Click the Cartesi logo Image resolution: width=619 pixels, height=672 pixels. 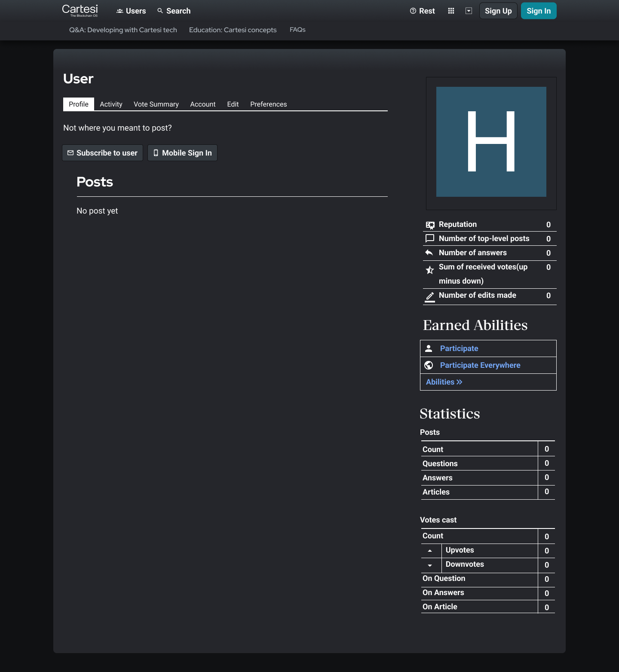[x=80, y=10]
